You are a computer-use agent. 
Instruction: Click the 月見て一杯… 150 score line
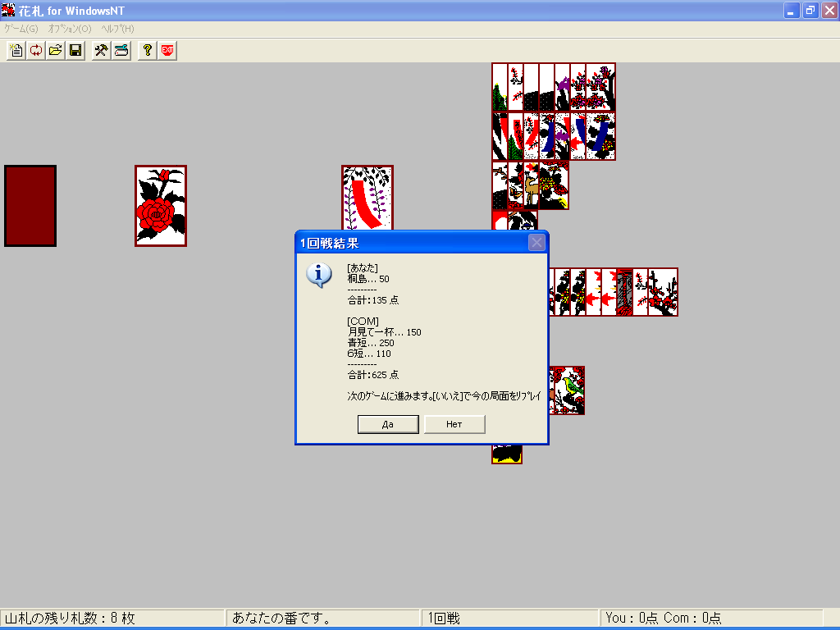384,332
